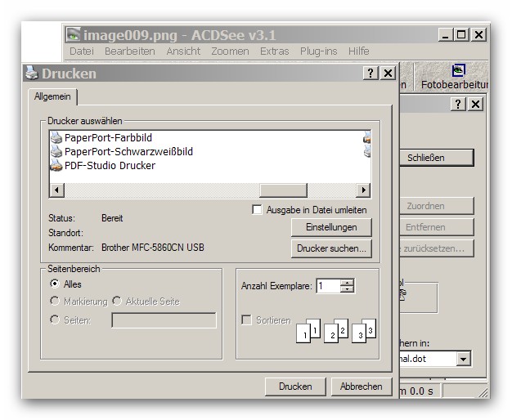Select the Alles radio button
Viewport: 512px width, 420px height.
pos(55,284)
